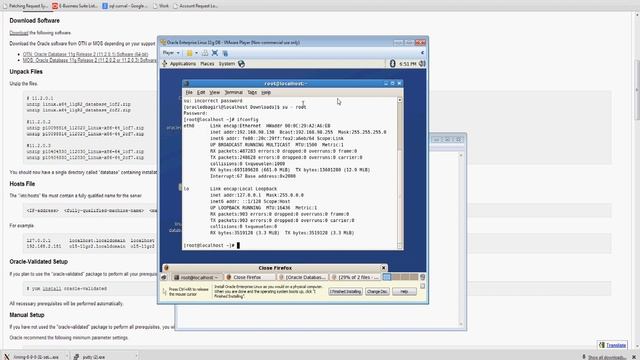
Task: Switch to sql cursor Google browser tab
Action: (x=125, y=6)
